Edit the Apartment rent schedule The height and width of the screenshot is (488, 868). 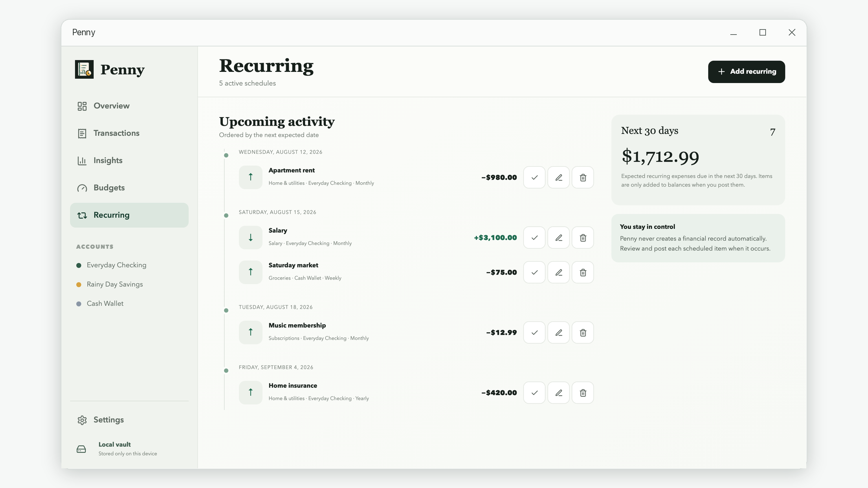pos(558,177)
